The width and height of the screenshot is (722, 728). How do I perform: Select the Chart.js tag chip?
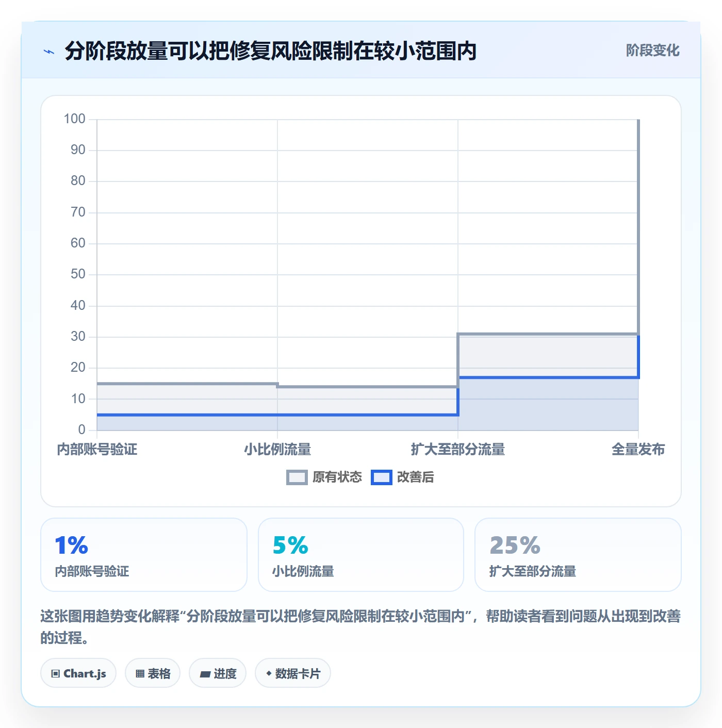coord(78,673)
